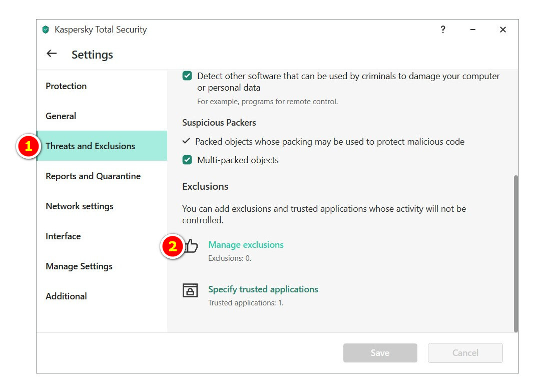Open Reports and Quarantine settings
This screenshot has width=552, height=392.
pyautogui.click(x=93, y=176)
